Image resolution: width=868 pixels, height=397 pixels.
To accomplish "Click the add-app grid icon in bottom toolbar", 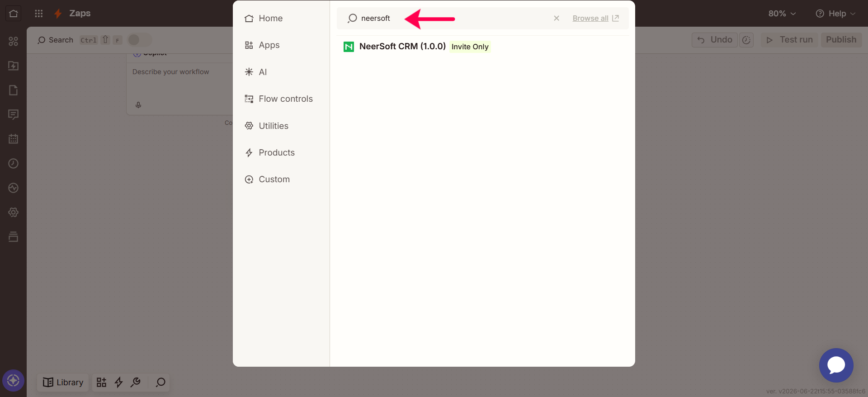I will tap(102, 383).
